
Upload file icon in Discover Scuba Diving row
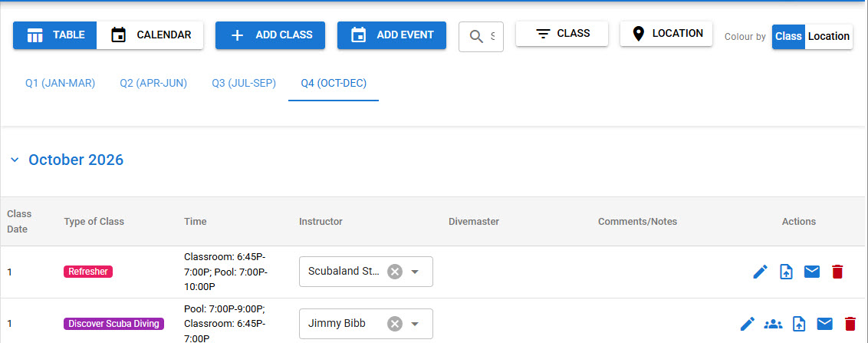coord(798,324)
